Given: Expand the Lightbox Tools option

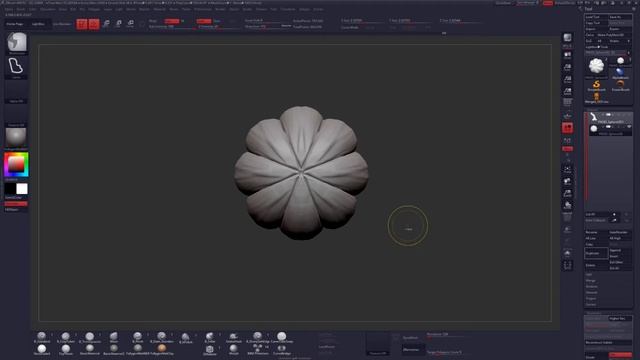Looking at the screenshot, I should pos(597,47).
